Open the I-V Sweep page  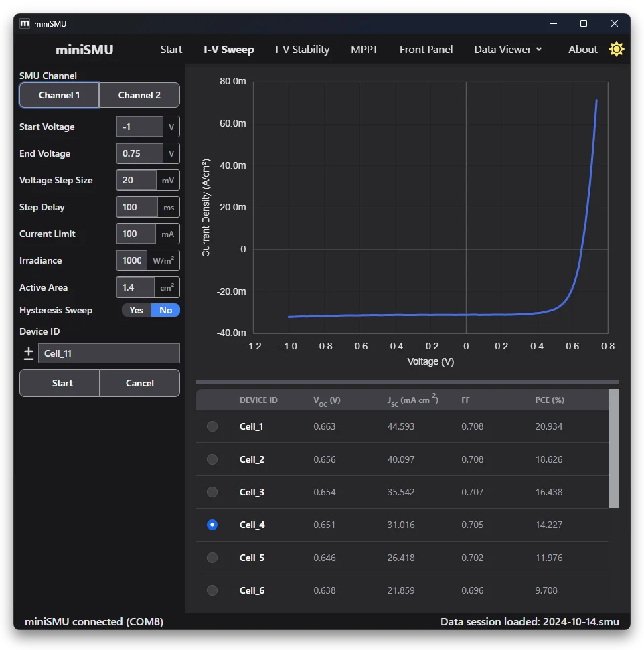(228, 50)
